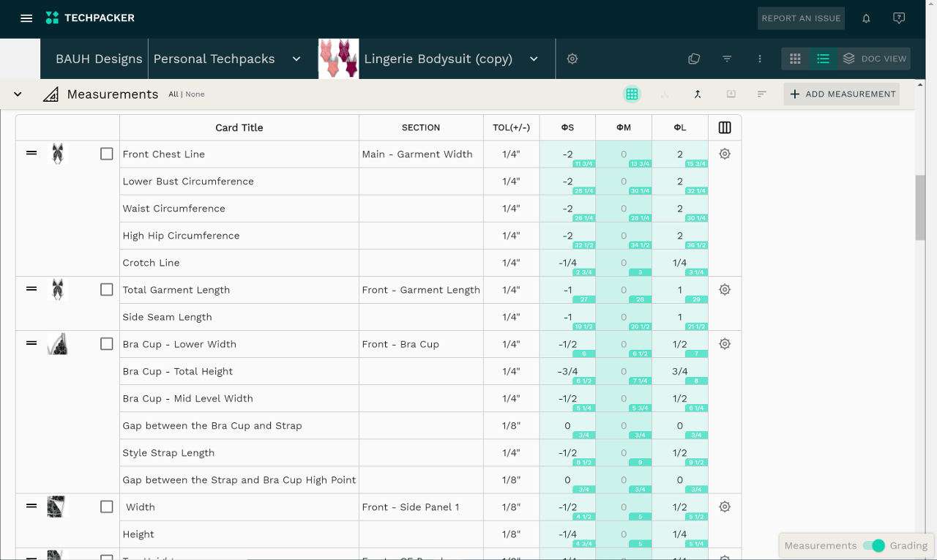Click the ΦL size column header

click(x=680, y=127)
